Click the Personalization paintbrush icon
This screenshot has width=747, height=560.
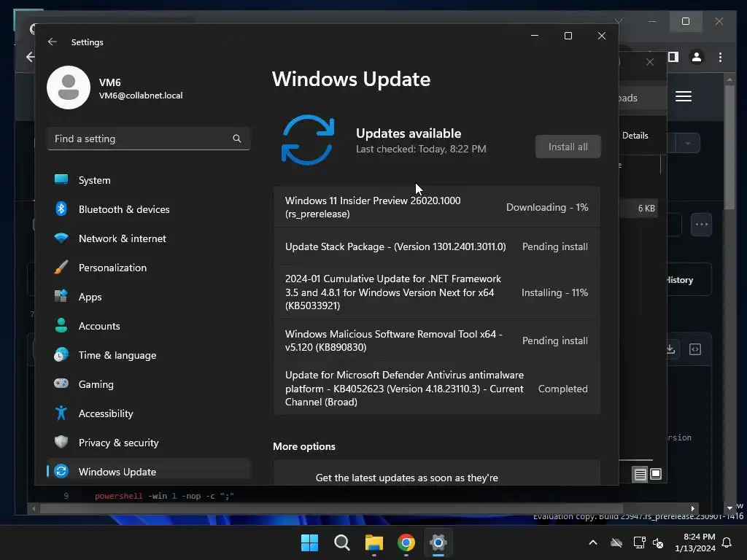(61, 267)
